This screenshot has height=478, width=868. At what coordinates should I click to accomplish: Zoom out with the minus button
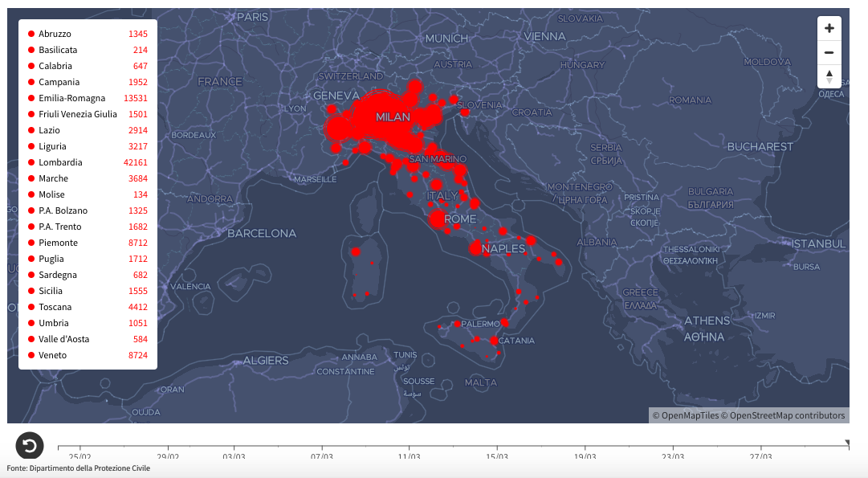(x=829, y=52)
